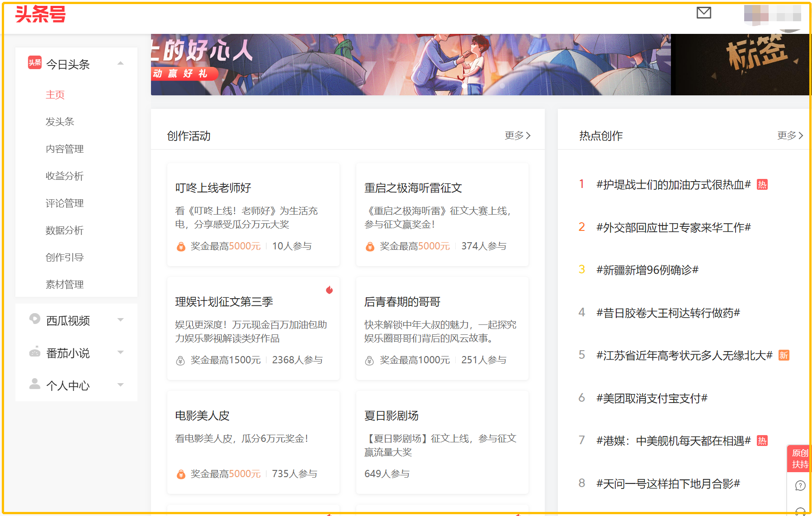Open the hot topic 美团取消支付宝支付
Screen dimensions: 812x516
pyautogui.click(x=651, y=398)
